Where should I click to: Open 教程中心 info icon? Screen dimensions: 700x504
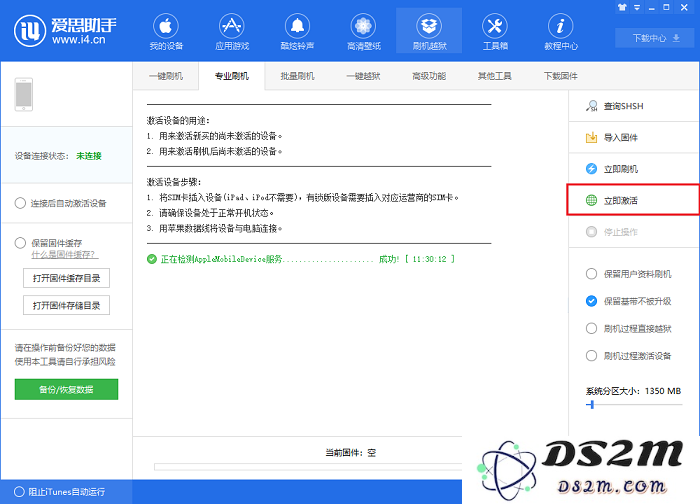click(x=561, y=26)
